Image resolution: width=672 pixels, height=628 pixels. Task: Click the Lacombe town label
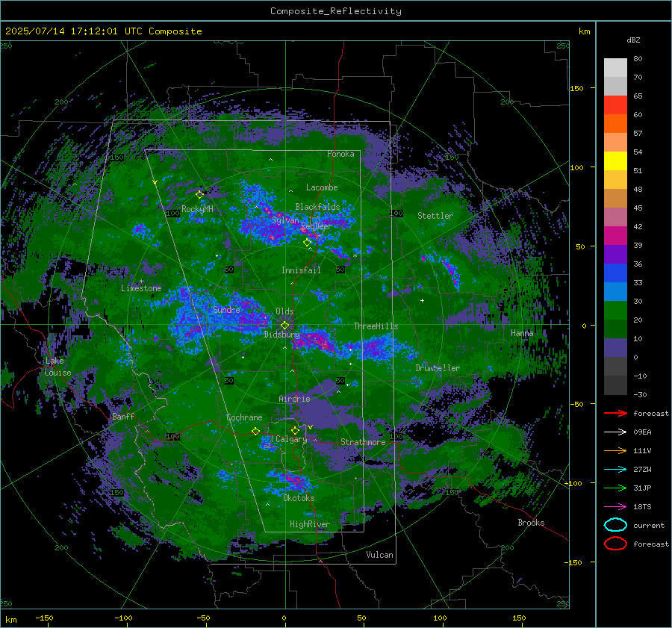tap(322, 187)
